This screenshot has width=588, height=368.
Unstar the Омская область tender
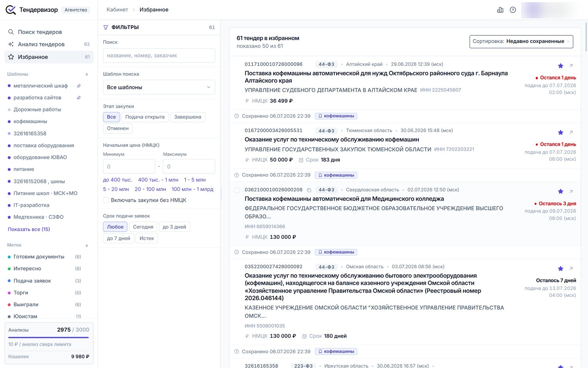[560, 269]
